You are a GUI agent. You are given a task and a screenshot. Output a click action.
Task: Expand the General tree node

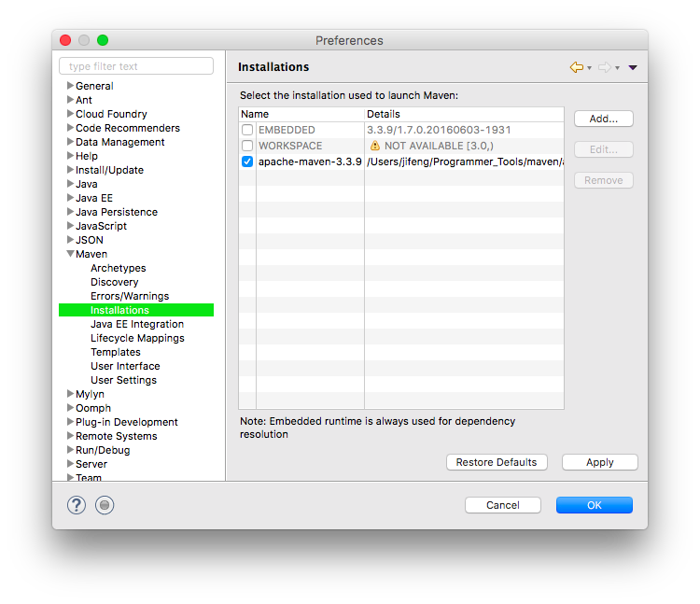(70, 85)
